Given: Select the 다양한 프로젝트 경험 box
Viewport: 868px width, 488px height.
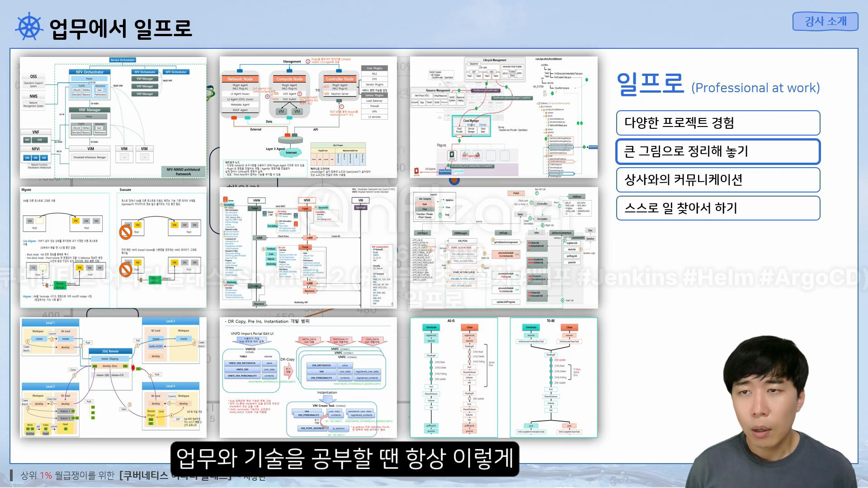Looking at the screenshot, I should 717,123.
